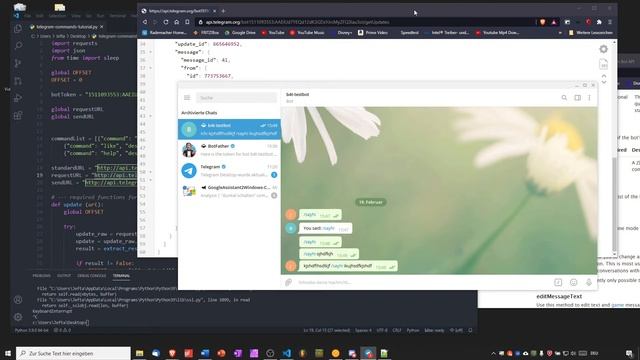Open the JSON viewer settings gear
The height and width of the screenshot is (360, 640).
coord(603,49)
